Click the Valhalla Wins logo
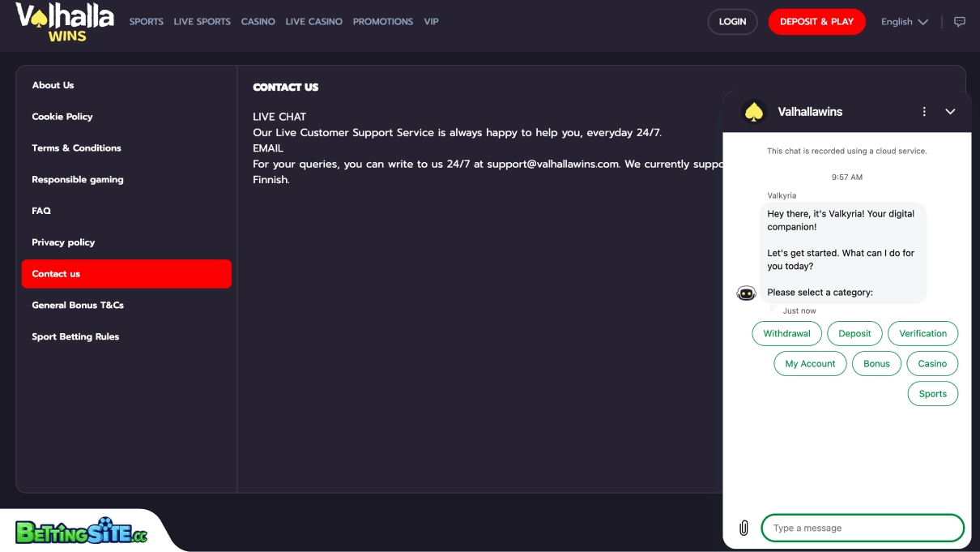Viewport: 980px width, 552px height. (x=64, y=21)
